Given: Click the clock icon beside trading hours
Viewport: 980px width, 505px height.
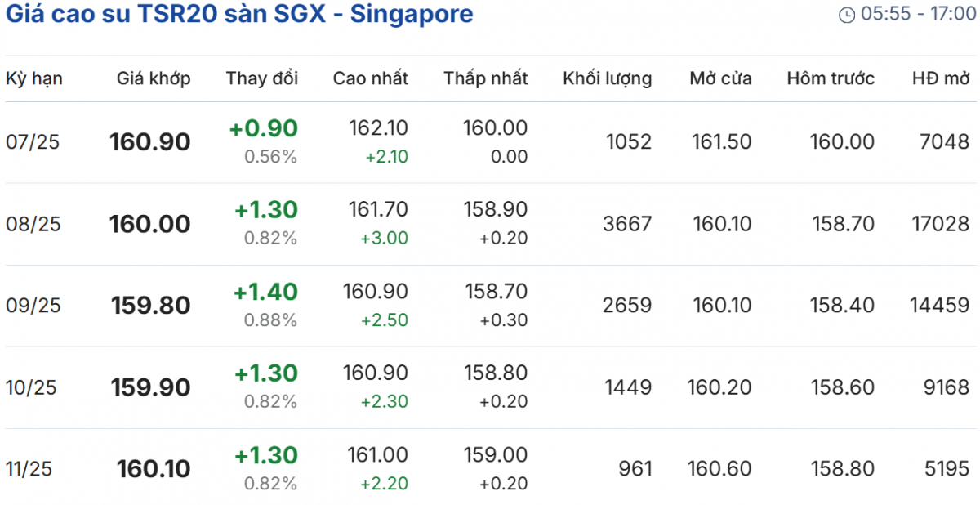Looking at the screenshot, I should [847, 15].
